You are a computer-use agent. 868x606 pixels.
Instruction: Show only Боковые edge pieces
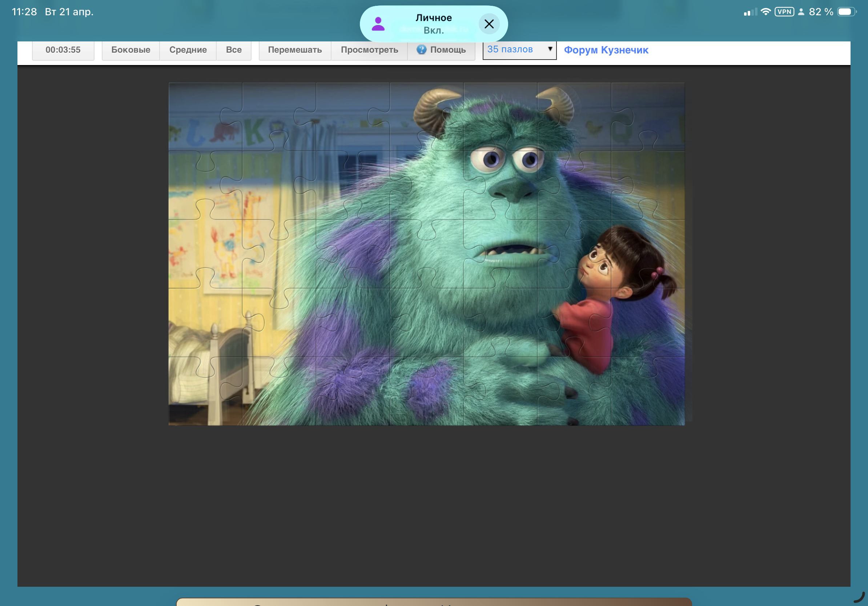130,50
